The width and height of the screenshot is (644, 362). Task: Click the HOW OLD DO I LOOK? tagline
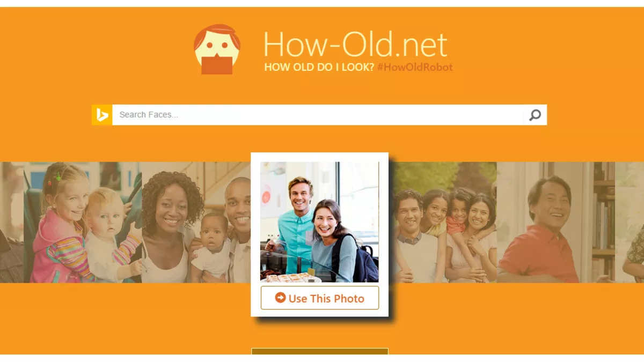(x=319, y=67)
